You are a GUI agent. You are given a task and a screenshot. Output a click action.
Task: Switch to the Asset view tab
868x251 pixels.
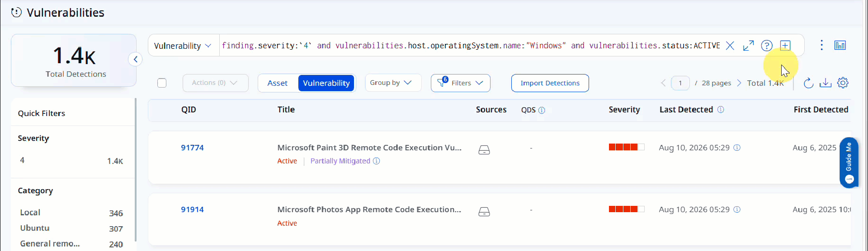tap(278, 83)
